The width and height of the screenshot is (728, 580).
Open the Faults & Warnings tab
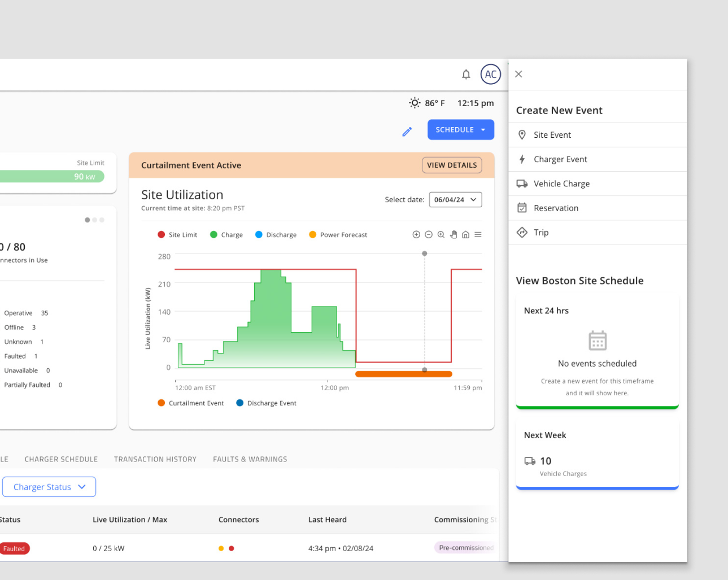(250, 460)
